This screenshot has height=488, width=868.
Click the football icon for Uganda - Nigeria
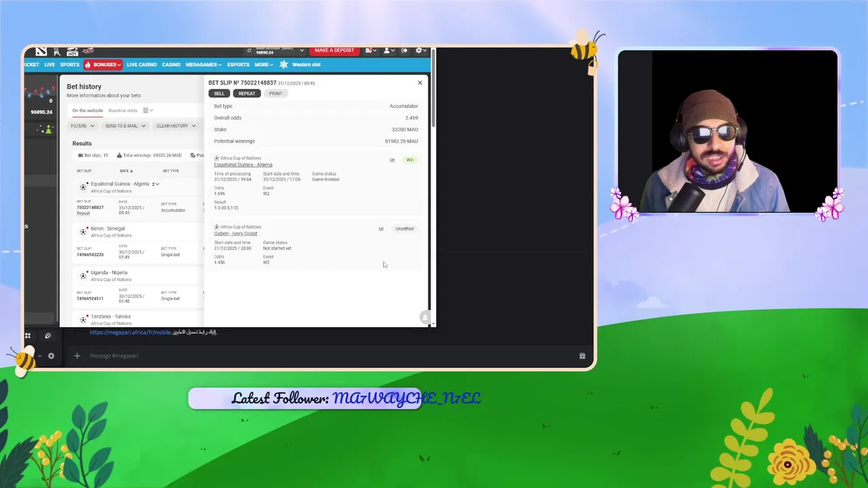click(83, 275)
